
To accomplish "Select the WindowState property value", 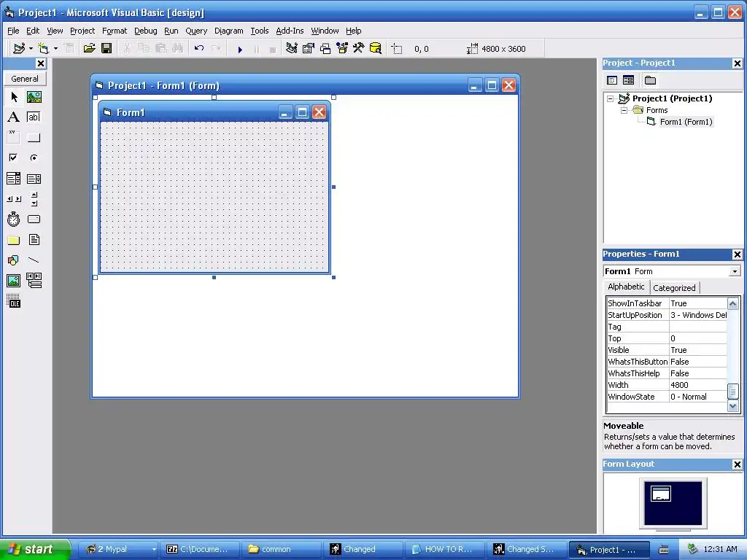I will click(x=698, y=397).
